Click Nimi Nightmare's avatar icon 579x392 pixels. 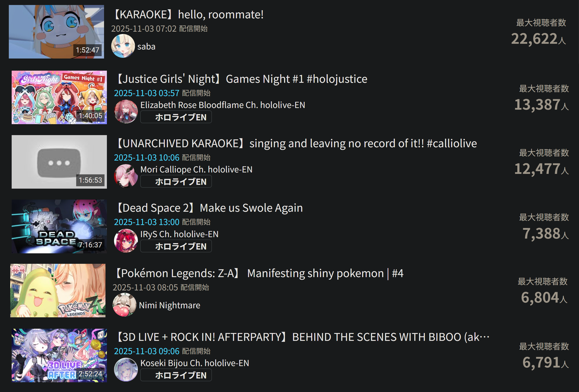(124, 305)
